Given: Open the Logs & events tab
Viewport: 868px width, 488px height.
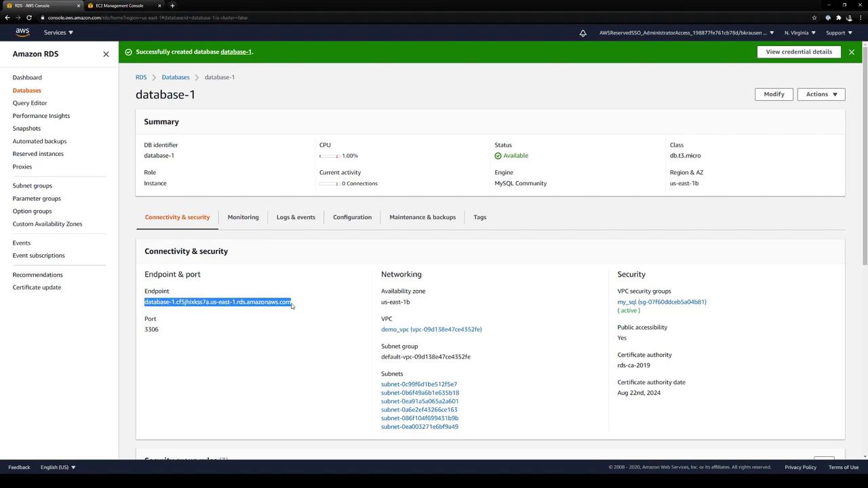Looking at the screenshot, I should [296, 218].
